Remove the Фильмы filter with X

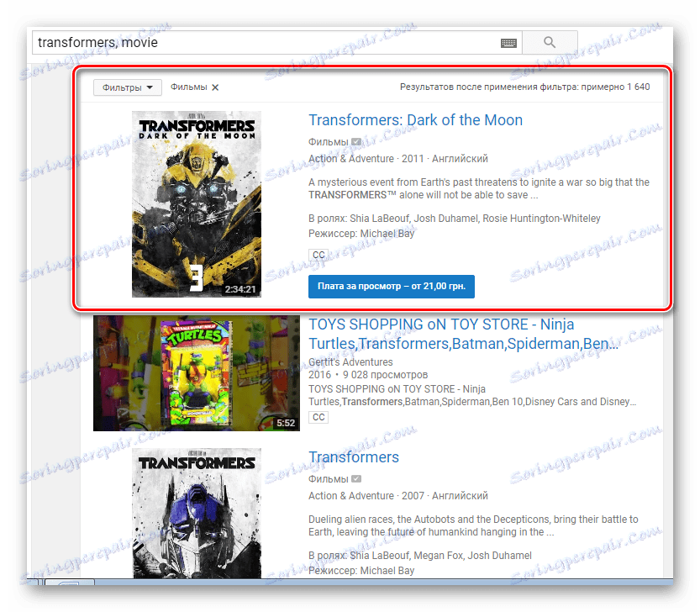[215, 87]
